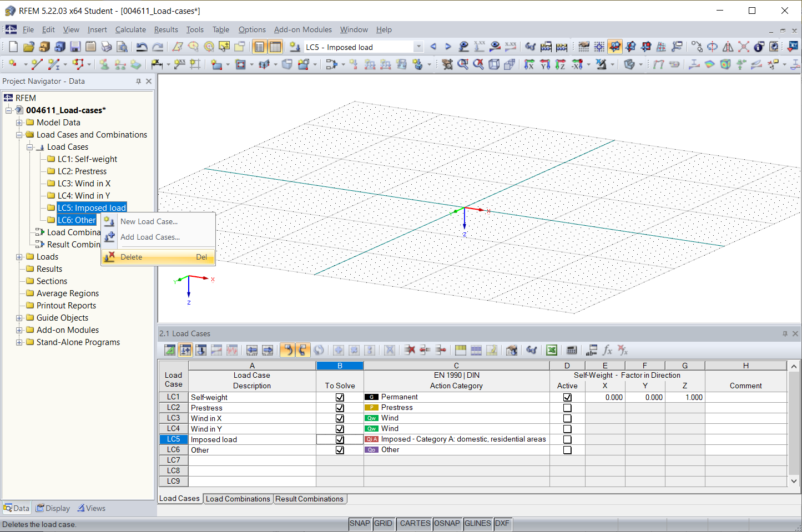Click the calculator icon in the table toolbar
Image resolution: width=802 pixels, height=532 pixels.
click(572, 350)
